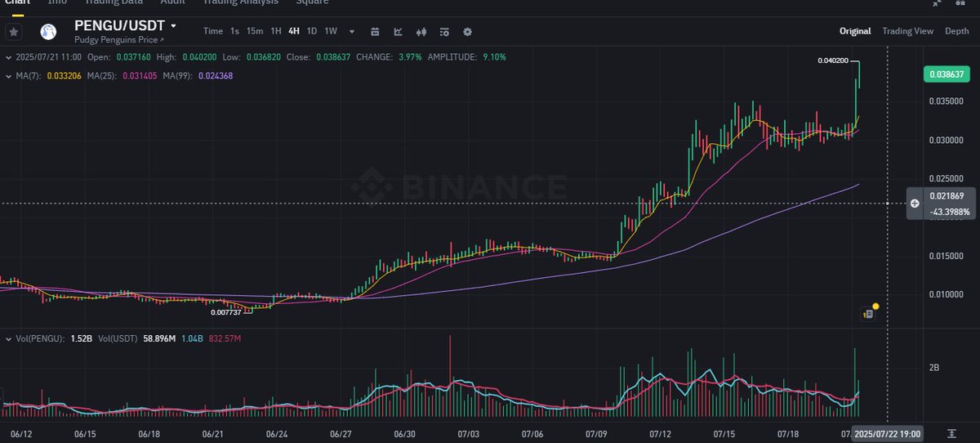Click the crosshair time label 2025/07/22 19:00
This screenshot has width=980, height=443.
click(x=889, y=432)
